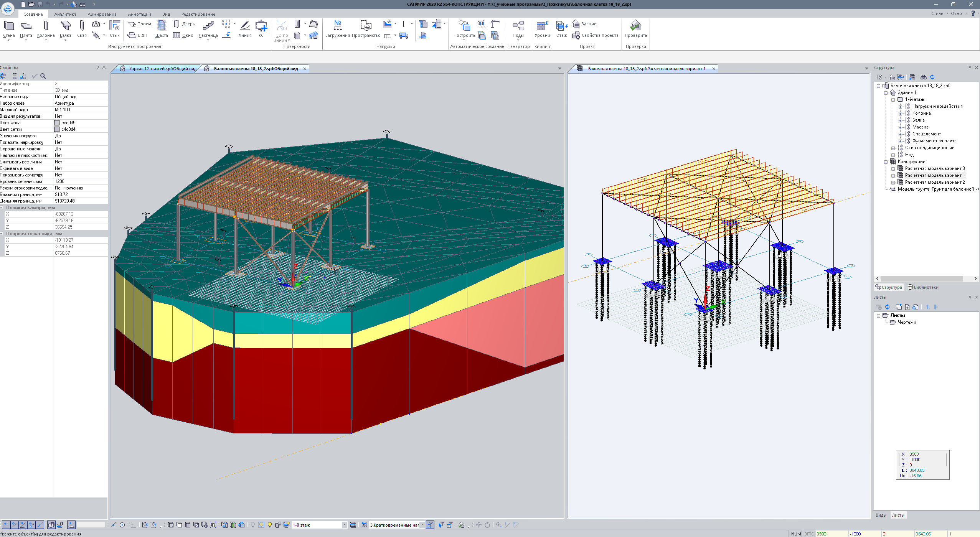980x537 pixels.
Task: Open the Стиль dropdown menu
Action: (939, 13)
